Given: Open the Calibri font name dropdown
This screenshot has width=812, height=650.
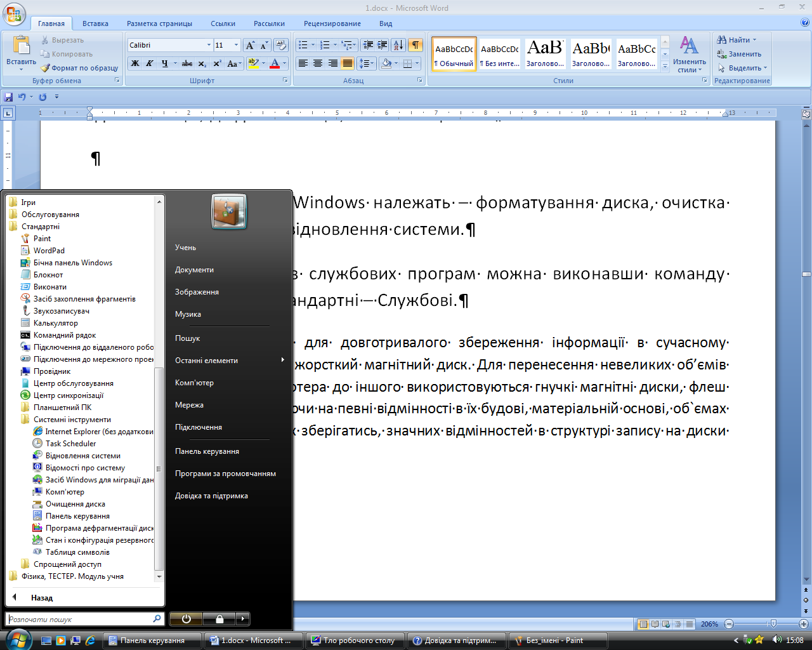Looking at the screenshot, I should pos(209,45).
